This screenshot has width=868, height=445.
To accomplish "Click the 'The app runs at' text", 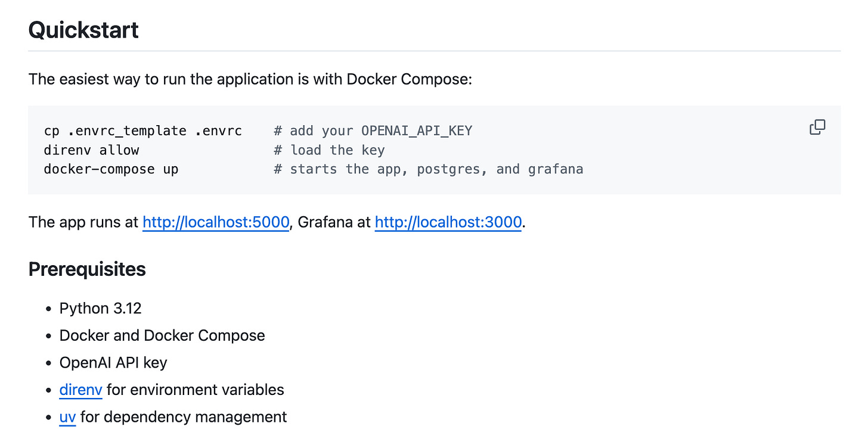I will [83, 222].
